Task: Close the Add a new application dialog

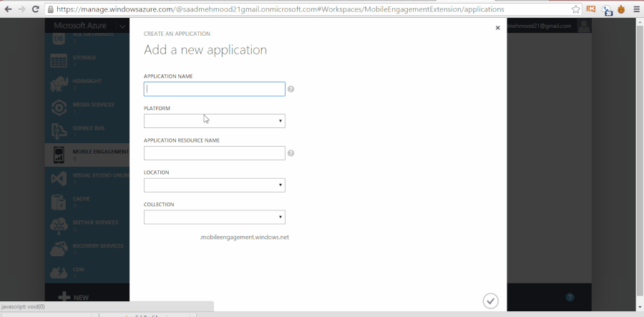Action: (497, 28)
